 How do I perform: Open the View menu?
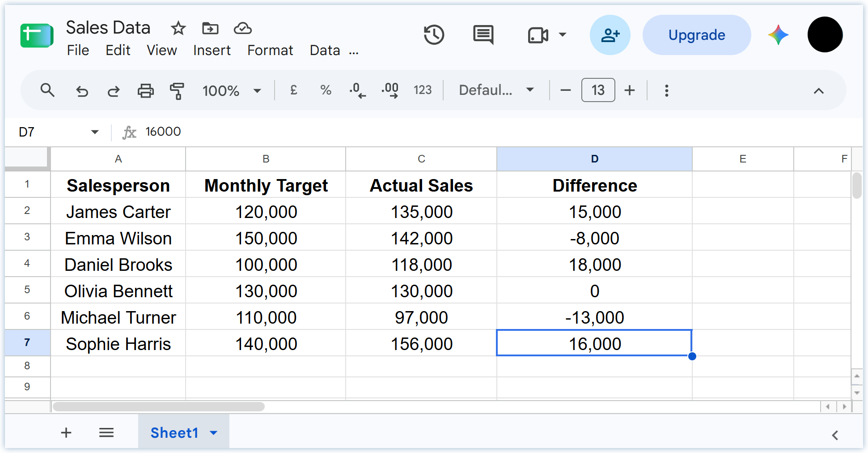161,50
